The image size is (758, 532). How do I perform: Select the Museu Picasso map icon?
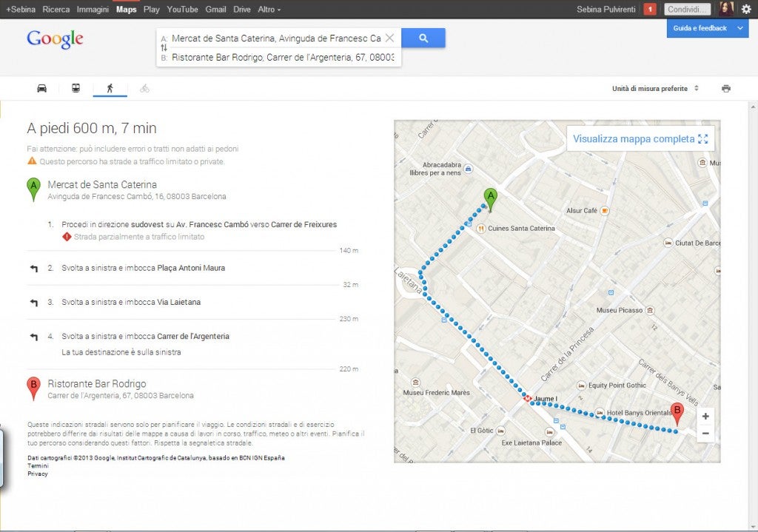[650, 310]
